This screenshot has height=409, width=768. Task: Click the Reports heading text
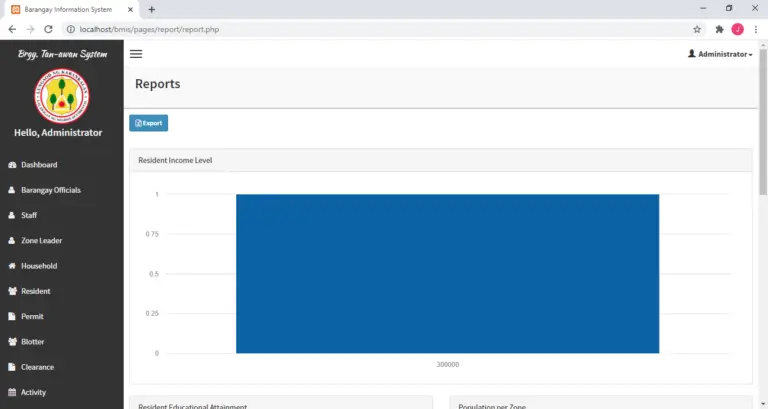pos(158,84)
